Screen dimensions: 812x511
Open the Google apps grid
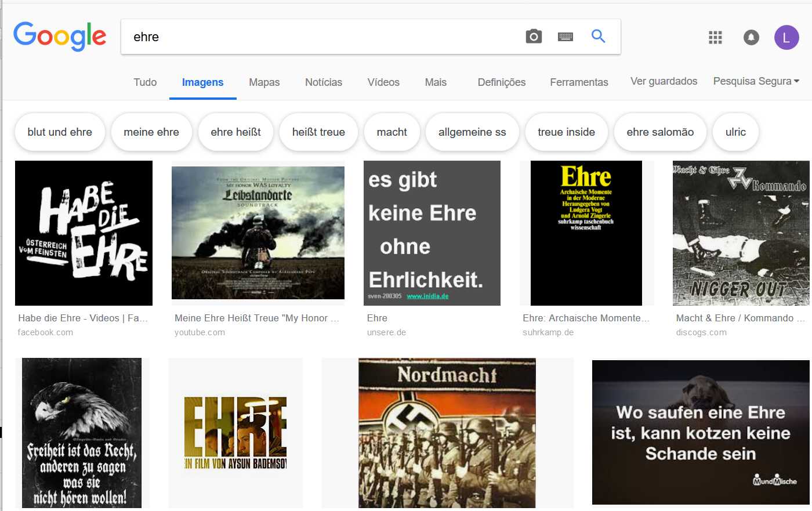715,38
